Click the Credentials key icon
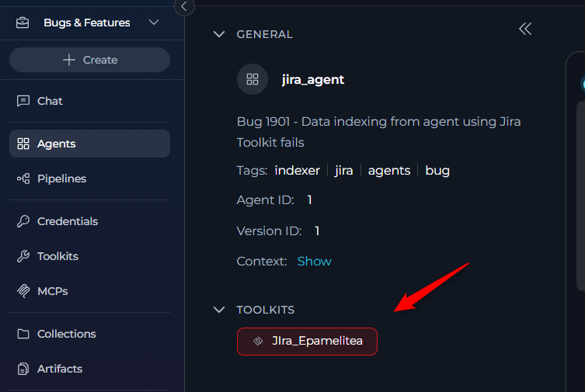The image size is (585, 392). 23,221
